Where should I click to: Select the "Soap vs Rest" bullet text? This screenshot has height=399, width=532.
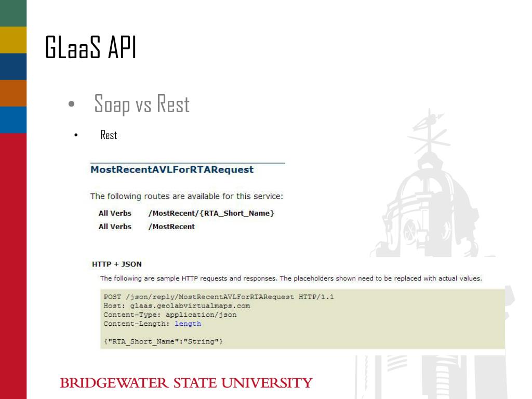[x=142, y=104]
